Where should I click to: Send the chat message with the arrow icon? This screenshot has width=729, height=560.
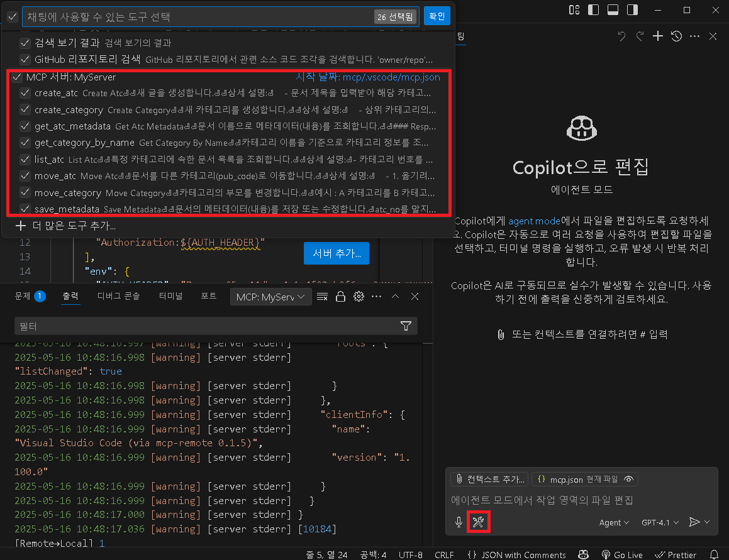[694, 522]
